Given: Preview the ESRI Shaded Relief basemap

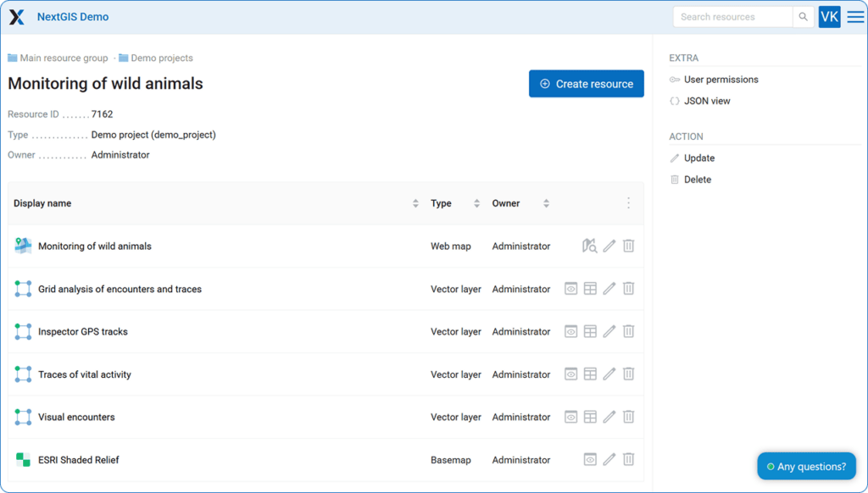Looking at the screenshot, I should [590, 459].
